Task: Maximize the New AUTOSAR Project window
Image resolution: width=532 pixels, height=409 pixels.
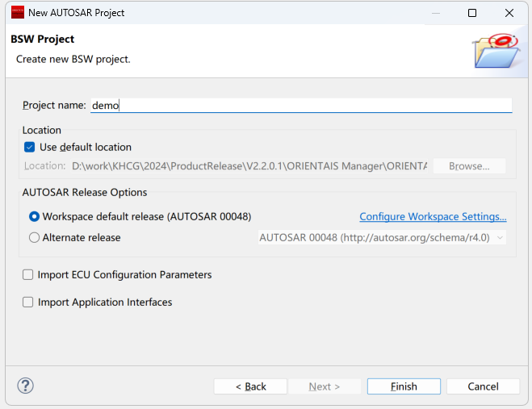Action: [472, 13]
